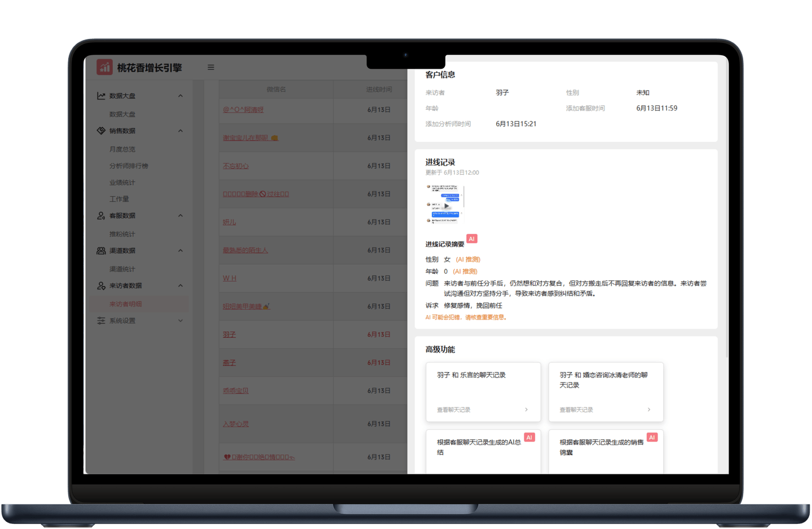Open visitor link 妍儿
This screenshot has height=529, width=812.
[229, 223]
